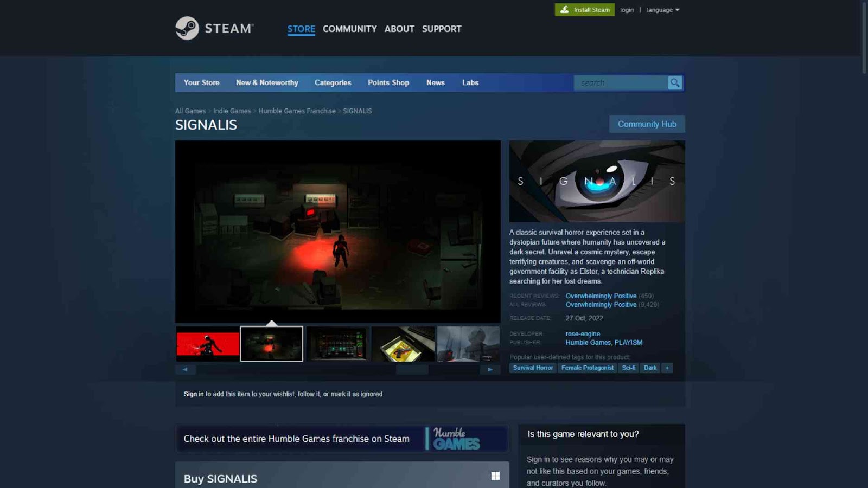Open publisher PLAYISM link
Screen dimensions: 868x488
point(628,343)
